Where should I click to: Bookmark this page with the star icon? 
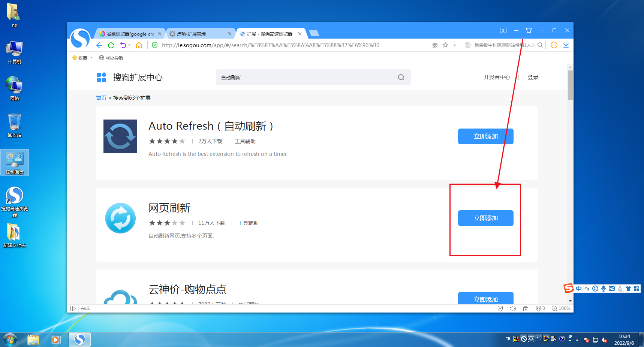point(445,45)
